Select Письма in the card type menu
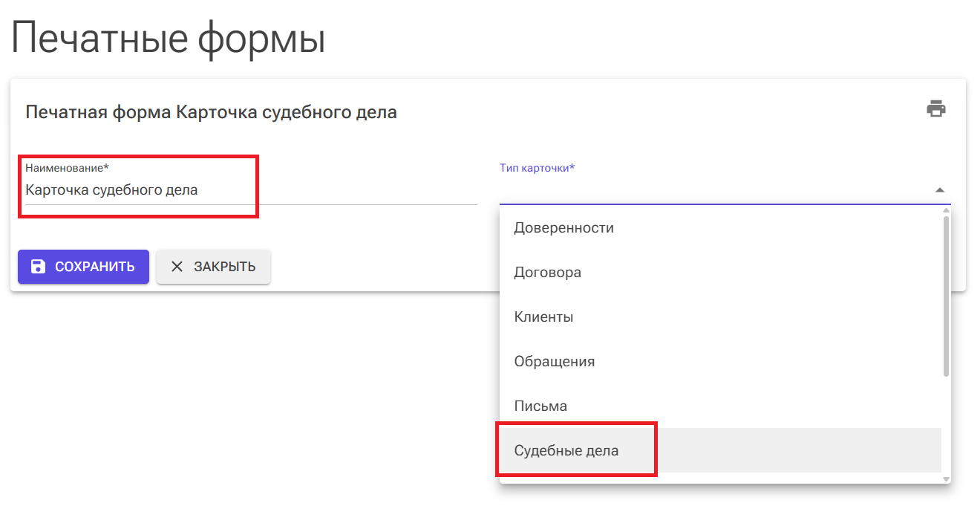 540,406
